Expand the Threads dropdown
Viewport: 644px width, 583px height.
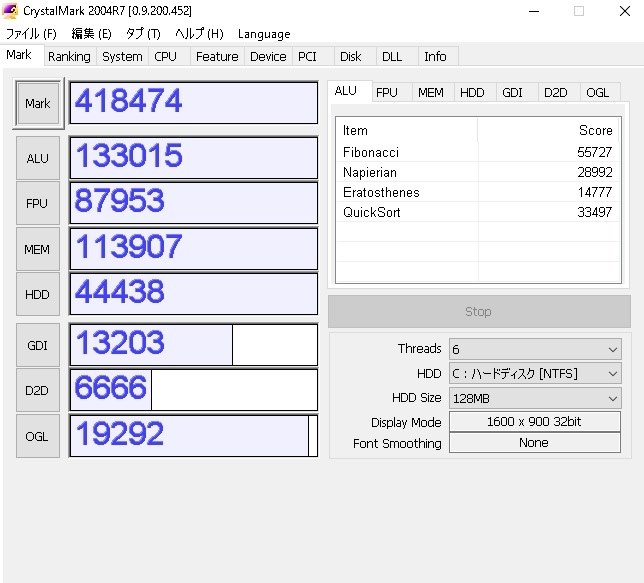pos(534,349)
